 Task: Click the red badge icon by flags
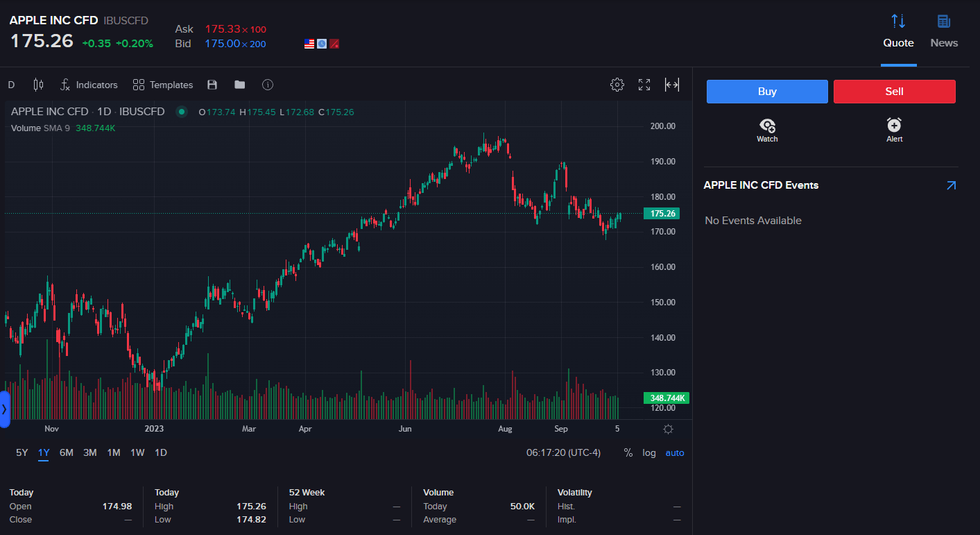click(x=334, y=44)
